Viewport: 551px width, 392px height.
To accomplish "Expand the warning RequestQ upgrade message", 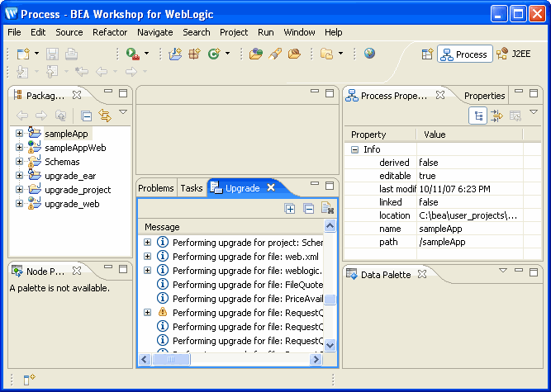I will (148, 312).
